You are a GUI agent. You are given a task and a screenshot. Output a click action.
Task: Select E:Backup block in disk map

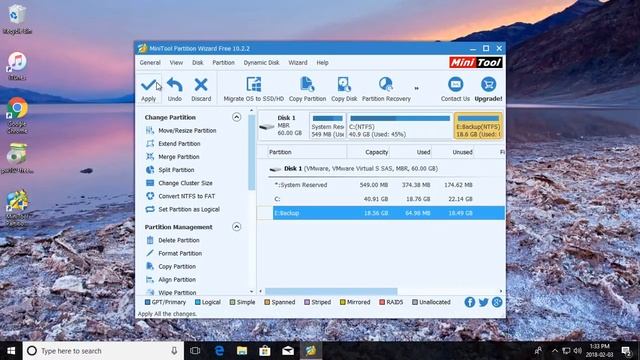[478, 126]
